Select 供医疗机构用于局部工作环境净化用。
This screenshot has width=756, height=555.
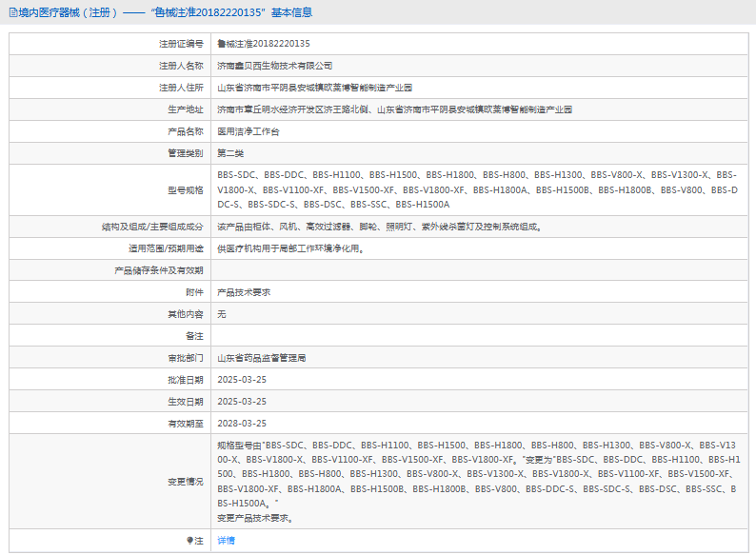(x=290, y=248)
